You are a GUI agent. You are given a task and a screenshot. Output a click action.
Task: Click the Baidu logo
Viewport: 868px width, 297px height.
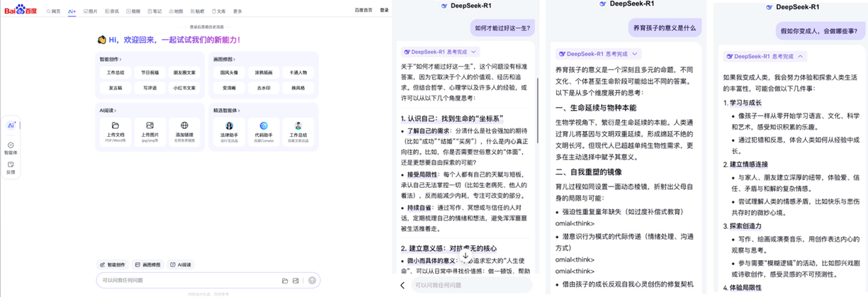[20, 10]
